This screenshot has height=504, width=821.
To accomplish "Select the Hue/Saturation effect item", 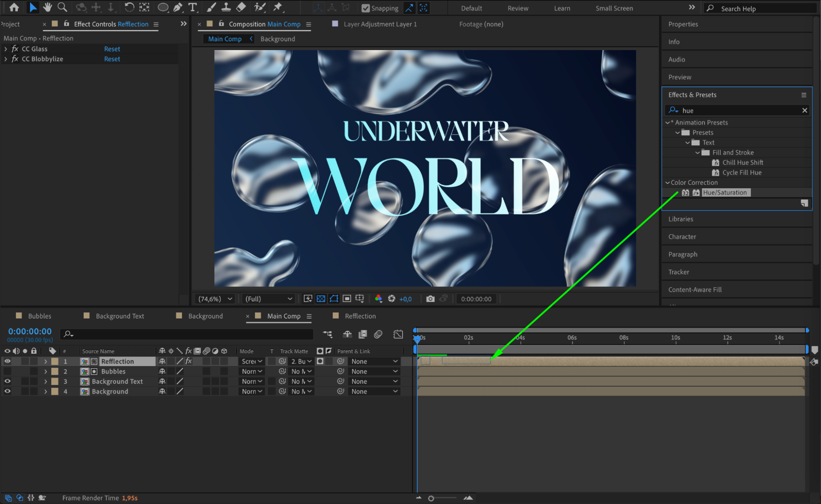I will tap(725, 192).
